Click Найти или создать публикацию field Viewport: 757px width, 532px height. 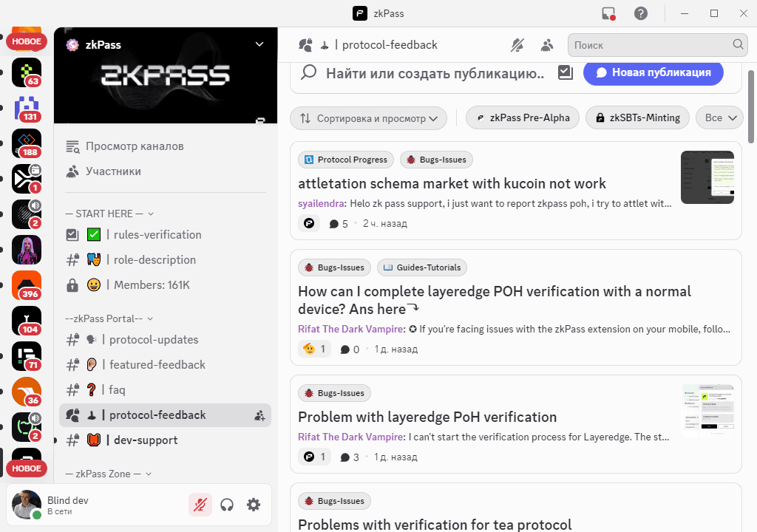(x=435, y=73)
